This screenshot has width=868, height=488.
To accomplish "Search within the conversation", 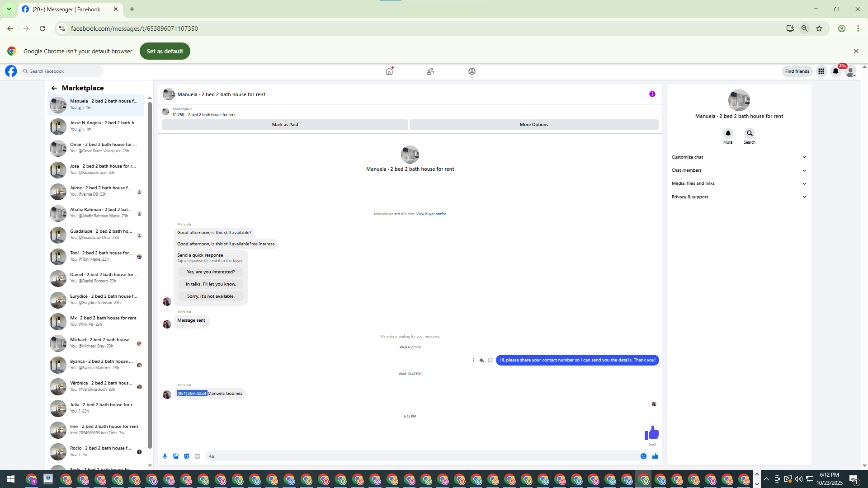I will point(750,133).
